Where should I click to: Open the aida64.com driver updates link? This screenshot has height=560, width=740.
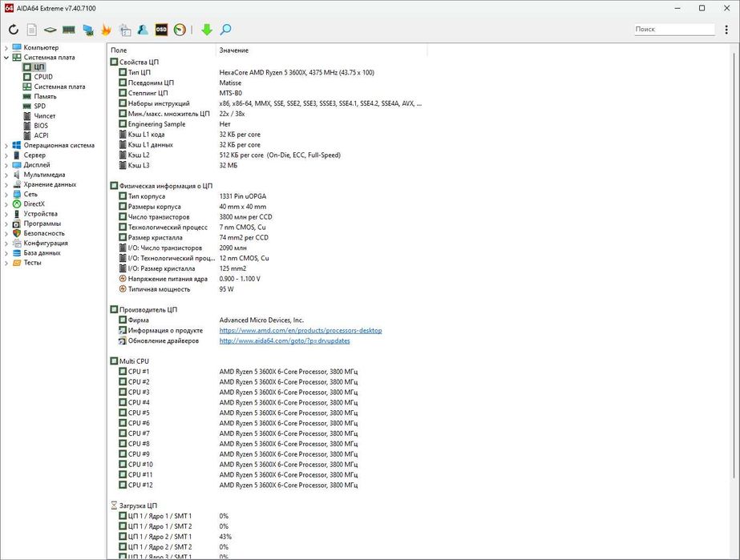coord(285,340)
